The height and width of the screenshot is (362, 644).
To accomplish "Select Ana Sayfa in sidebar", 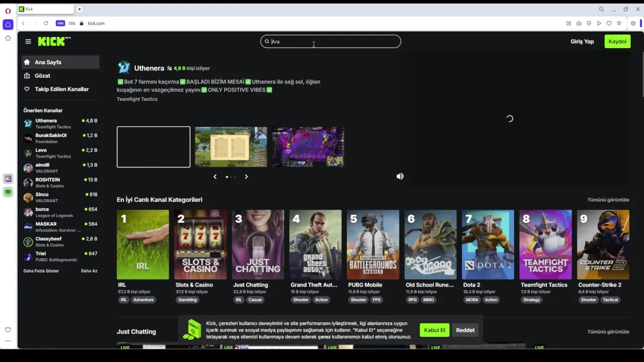I will click(60, 62).
